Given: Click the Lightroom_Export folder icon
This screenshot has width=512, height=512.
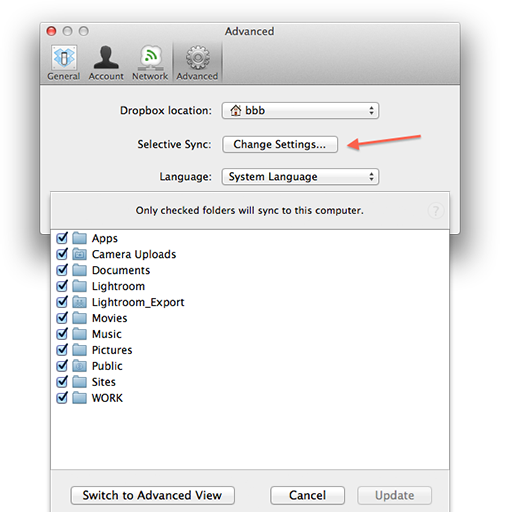Looking at the screenshot, I should coord(80,302).
